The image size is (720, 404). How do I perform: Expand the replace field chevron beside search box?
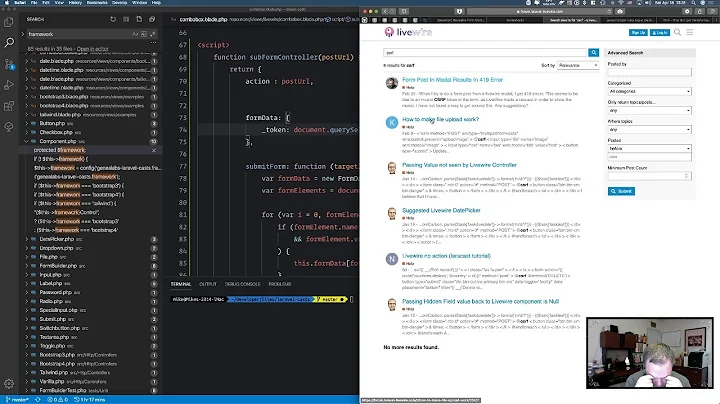tap(22, 34)
